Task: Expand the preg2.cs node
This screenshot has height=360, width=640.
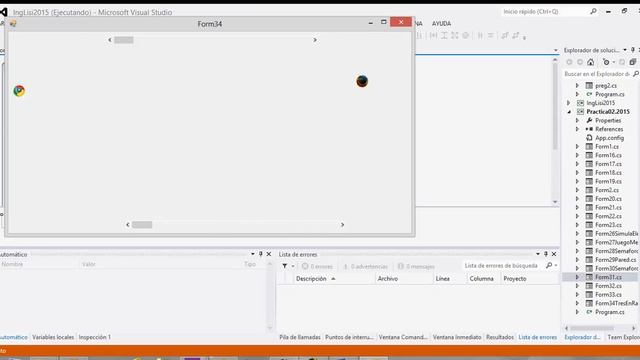Action: (577, 85)
